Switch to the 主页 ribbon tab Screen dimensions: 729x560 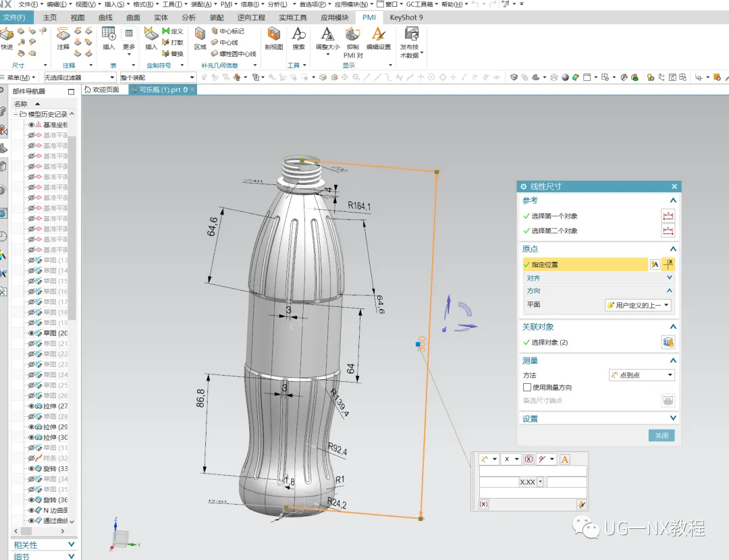tap(50, 18)
